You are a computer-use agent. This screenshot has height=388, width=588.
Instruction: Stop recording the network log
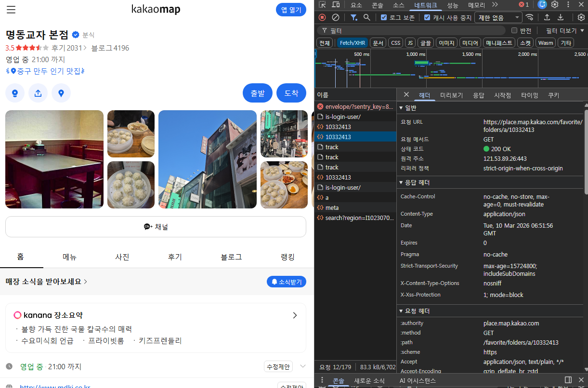coord(322,17)
